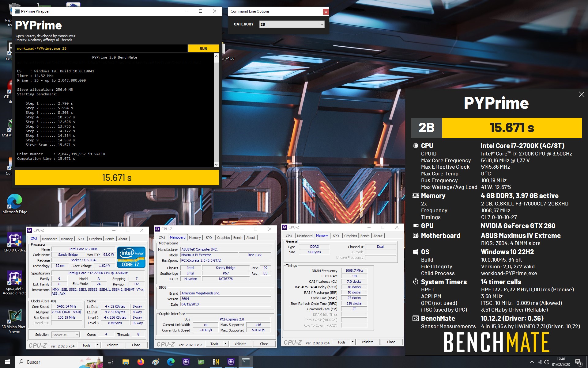
Task: Click the GPU card icon in BenchMate panel
Action: (x=416, y=226)
